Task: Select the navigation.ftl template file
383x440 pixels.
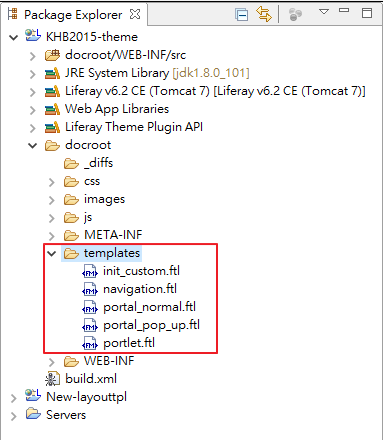Action: 140,289
